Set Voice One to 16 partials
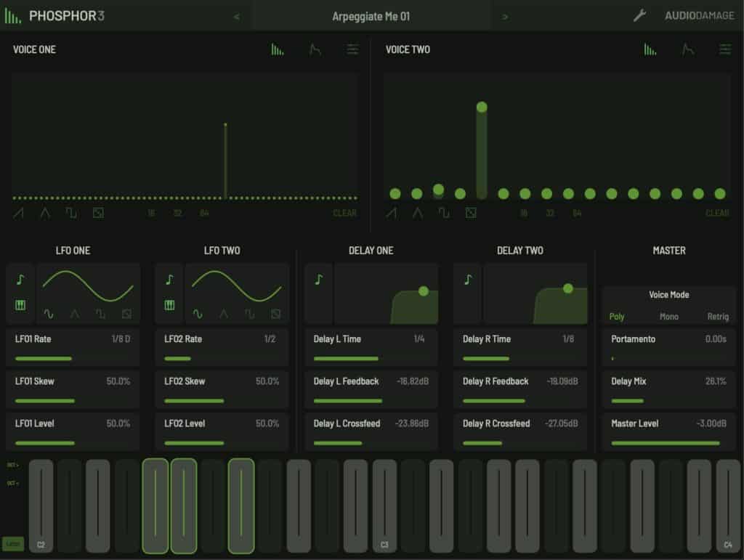 (x=151, y=214)
